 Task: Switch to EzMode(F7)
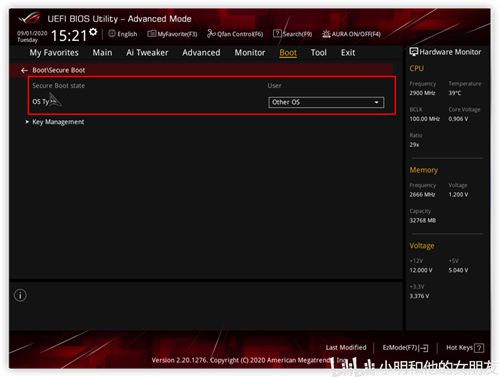tap(405, 348)
